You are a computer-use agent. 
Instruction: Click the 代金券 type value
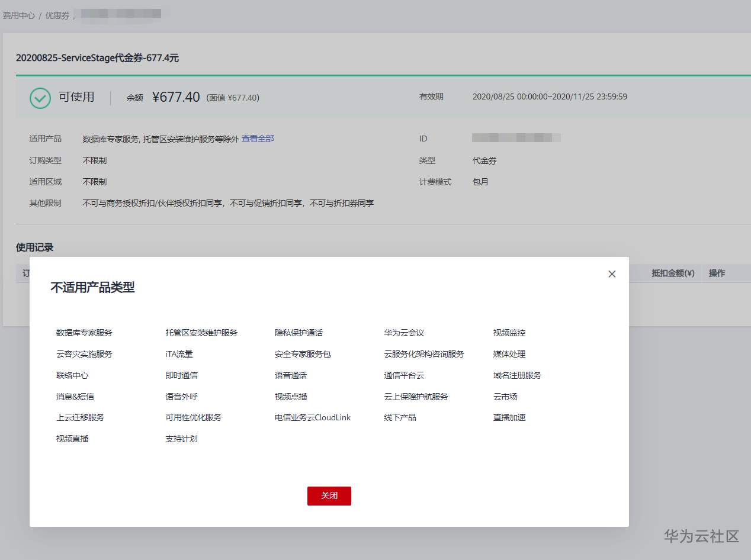coord(484,160)
